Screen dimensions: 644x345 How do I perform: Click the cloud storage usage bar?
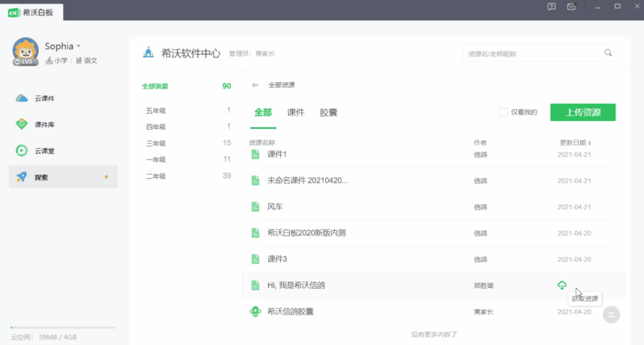(63, 328)
